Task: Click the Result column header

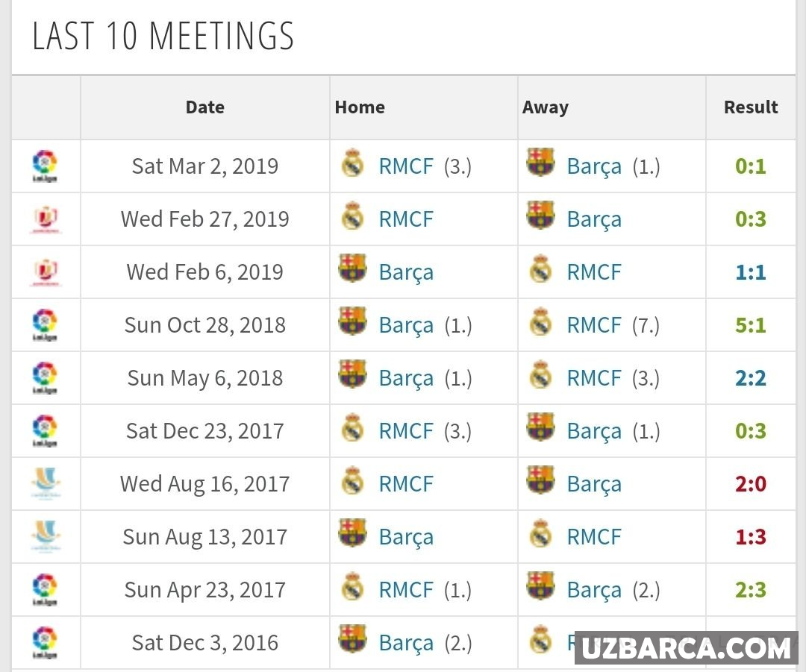Action: 751,107
